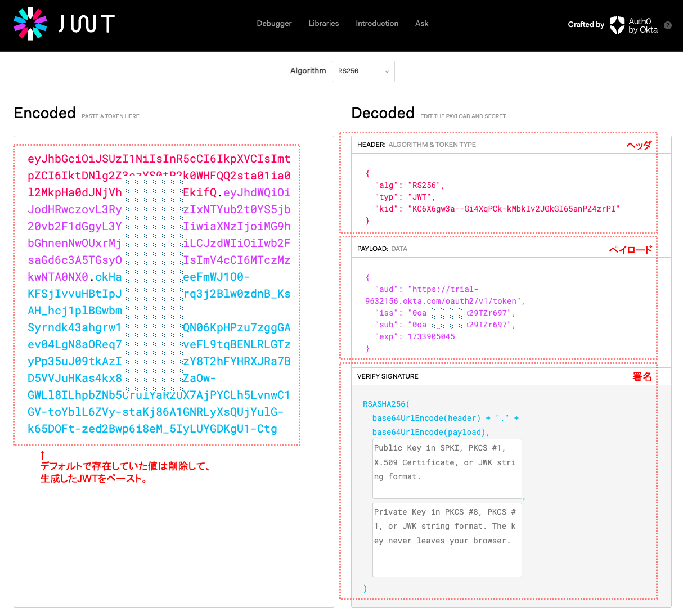The width and height of the screenshot is (683, 616).
Task: Click the Ask navigation link
Action: (x=421, y=24)
